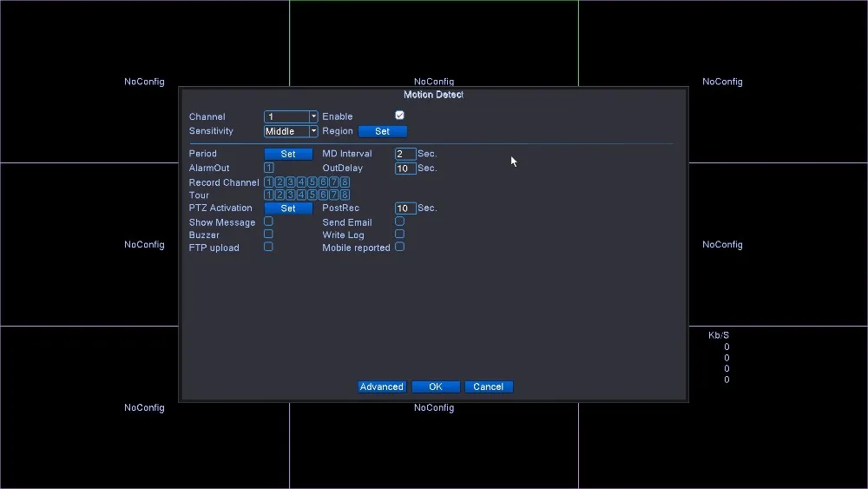Check the Show Message checkbox
868x489 pixels.
(268, 221)
